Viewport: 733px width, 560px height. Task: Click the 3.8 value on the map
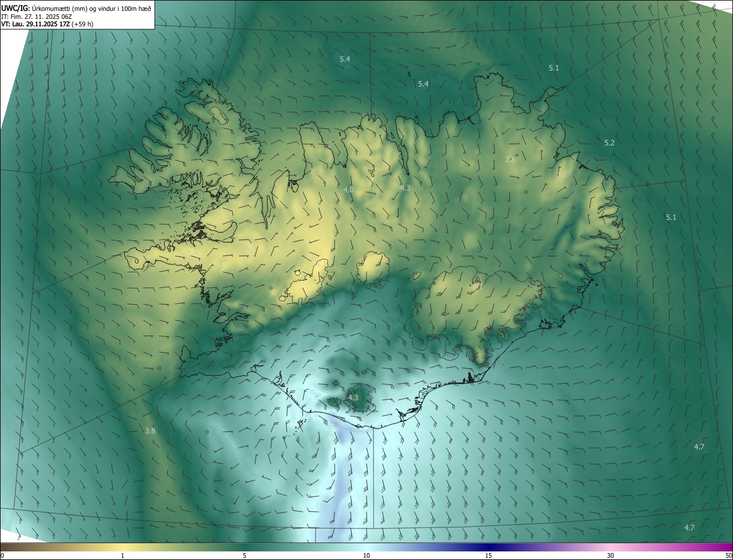(x=150, y=431)
